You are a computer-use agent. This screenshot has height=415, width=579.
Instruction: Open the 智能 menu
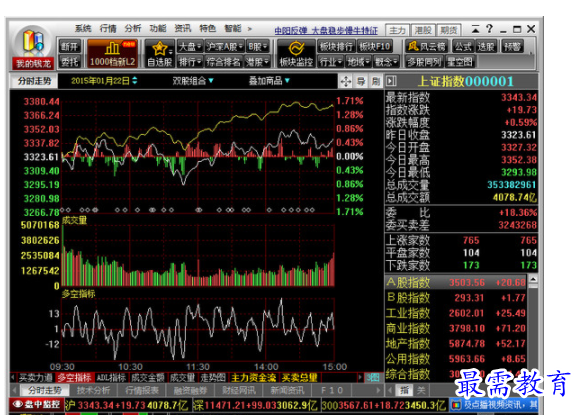pos(233,28)
